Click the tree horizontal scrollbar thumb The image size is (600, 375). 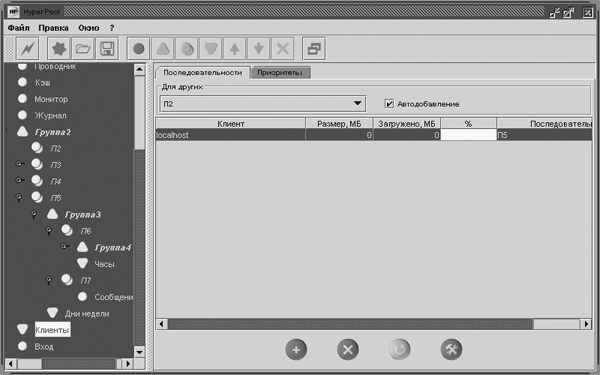point(79,364)
